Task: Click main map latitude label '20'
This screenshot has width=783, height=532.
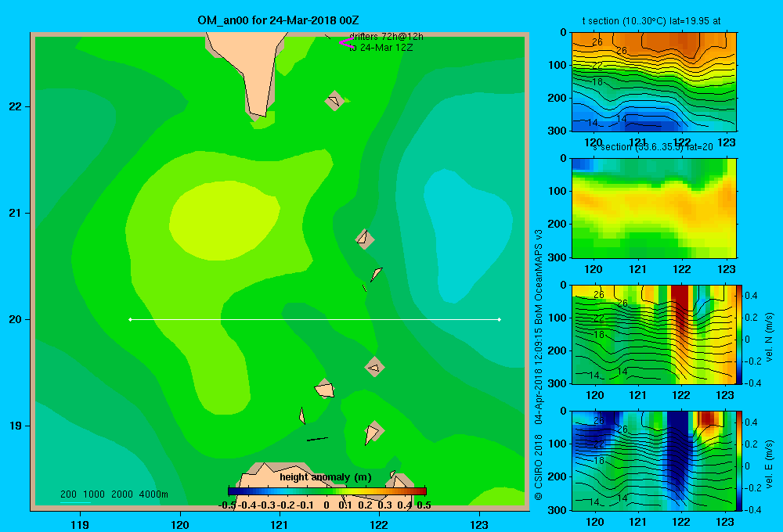Action: pos(16,319)
